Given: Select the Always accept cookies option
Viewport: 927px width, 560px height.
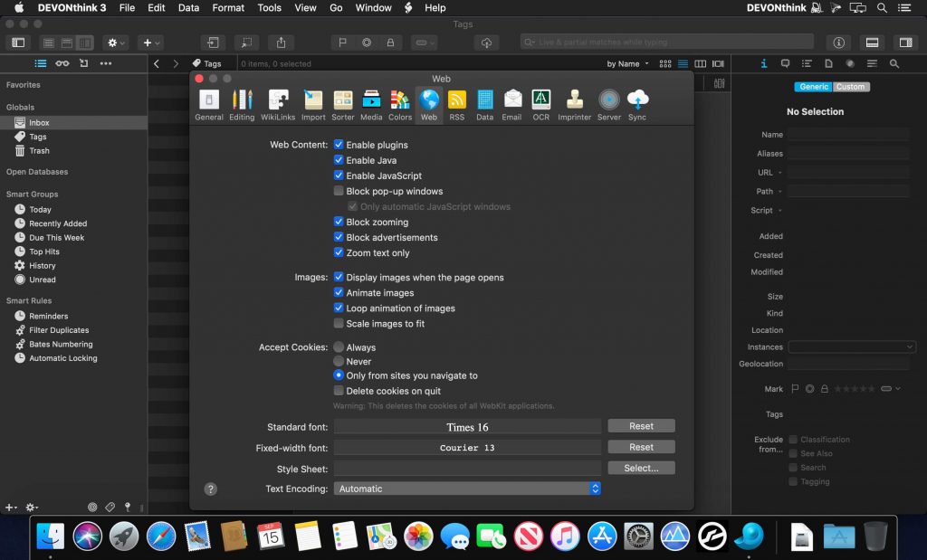Looking at the screenshot, I should (339, 347).
